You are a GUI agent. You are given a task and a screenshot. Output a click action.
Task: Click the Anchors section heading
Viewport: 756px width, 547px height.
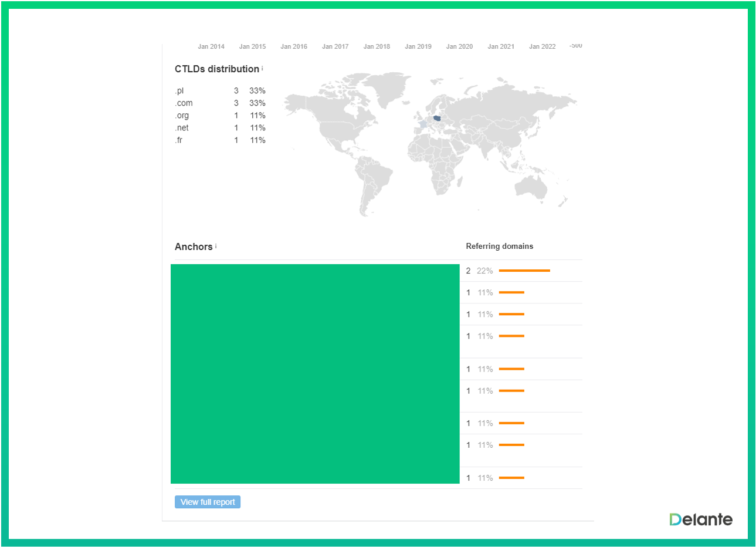click(194, 247)
